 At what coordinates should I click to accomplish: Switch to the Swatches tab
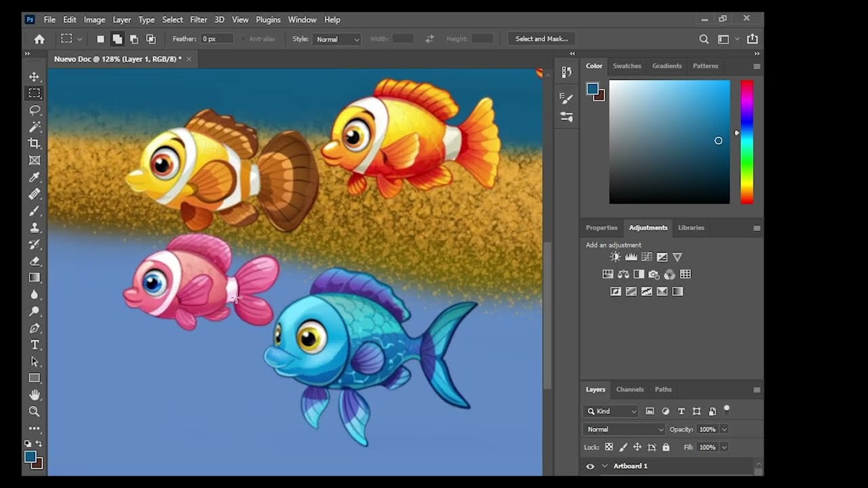(x=627, y=66)
